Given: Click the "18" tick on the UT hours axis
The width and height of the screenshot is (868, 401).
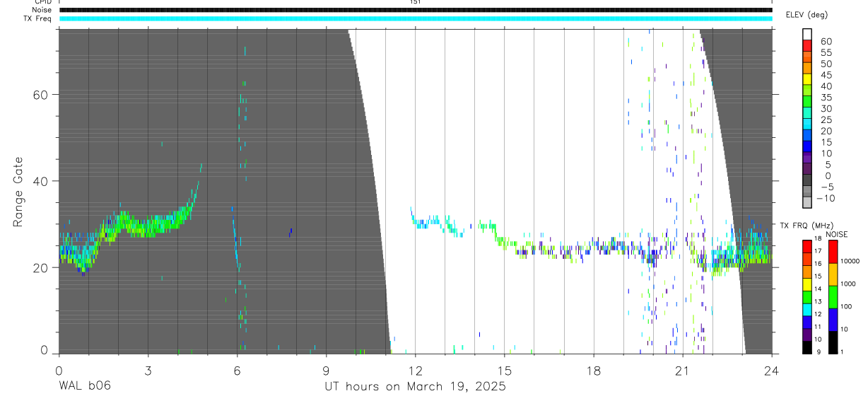Looking at the screenshot, I should 593,370.
